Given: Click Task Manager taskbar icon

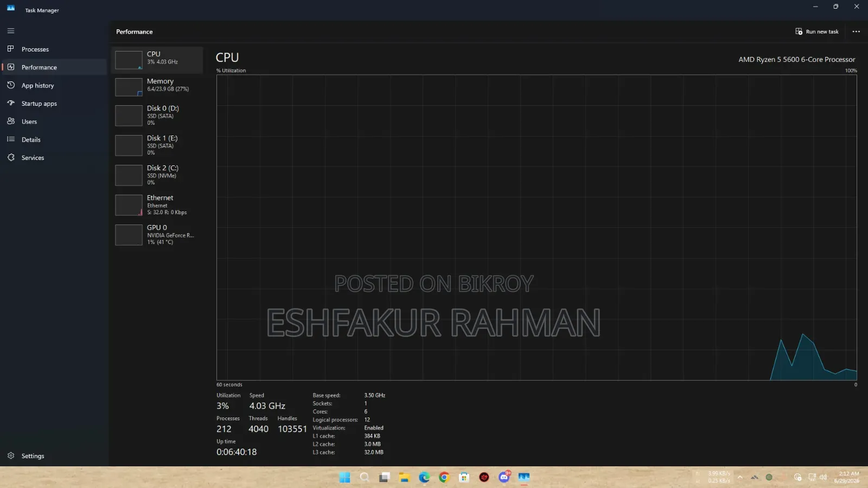Looking at the screenshot, I should [524, 477].
